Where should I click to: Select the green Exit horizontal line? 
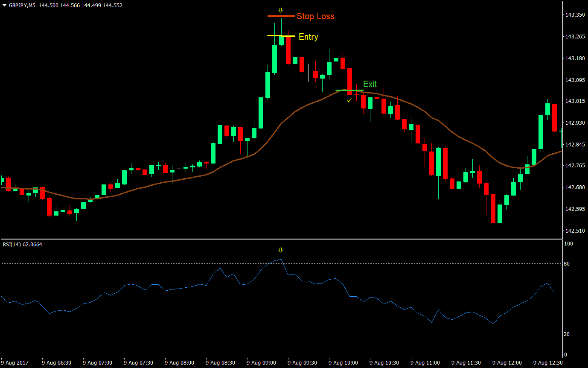349,90
